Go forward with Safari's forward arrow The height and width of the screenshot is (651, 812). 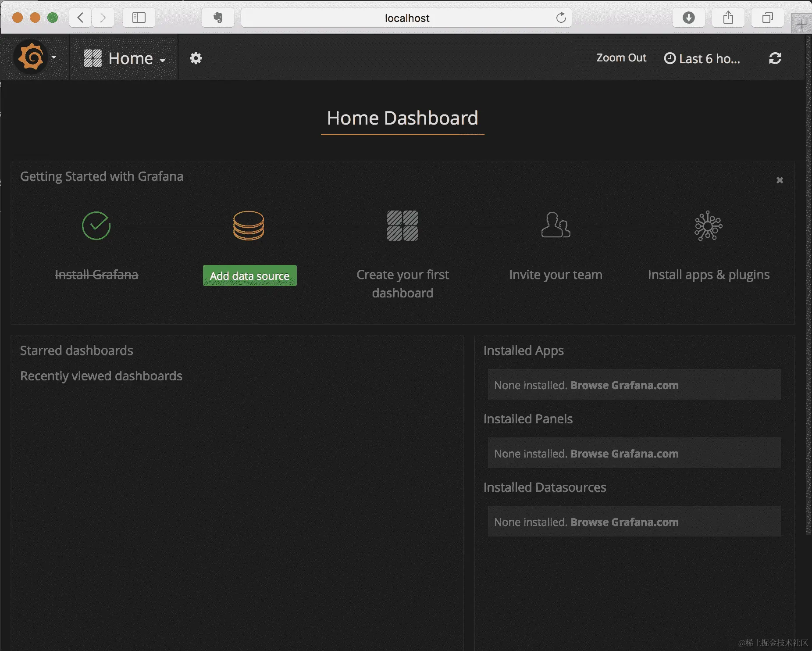[x=103, y=18]
